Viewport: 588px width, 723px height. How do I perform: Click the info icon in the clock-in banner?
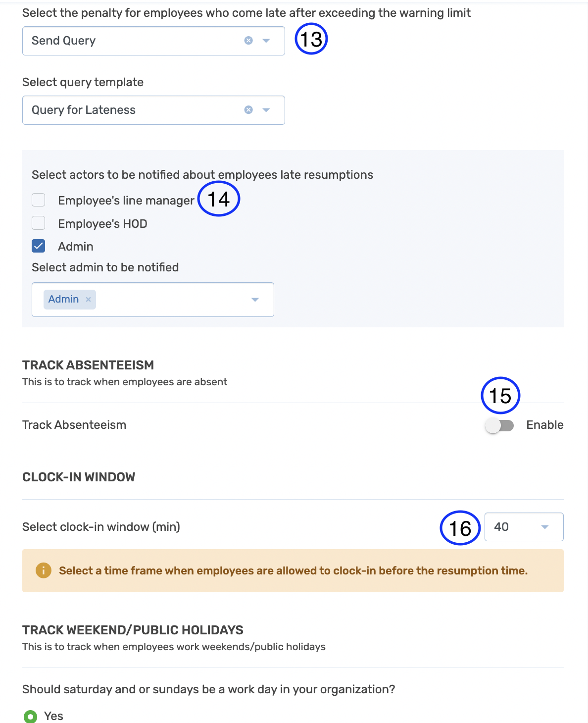coord(43,570)
